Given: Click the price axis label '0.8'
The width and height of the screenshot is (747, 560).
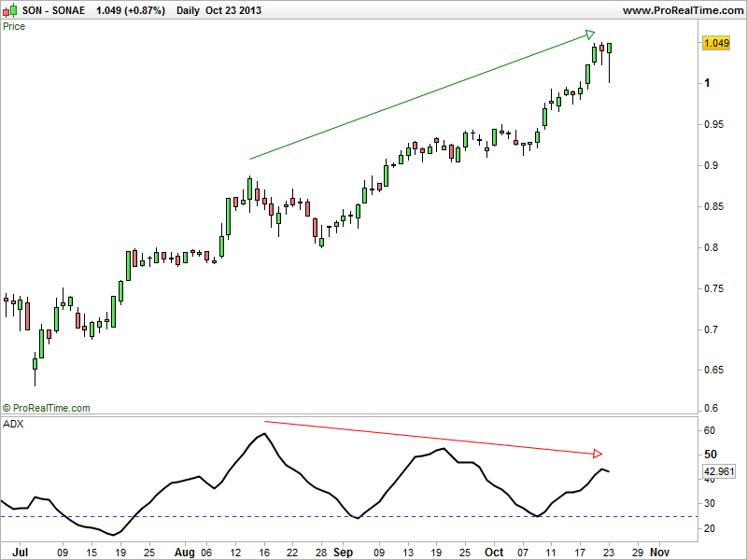Looking at the screenshot, I should pyautogui.click(x=712, y=247).
